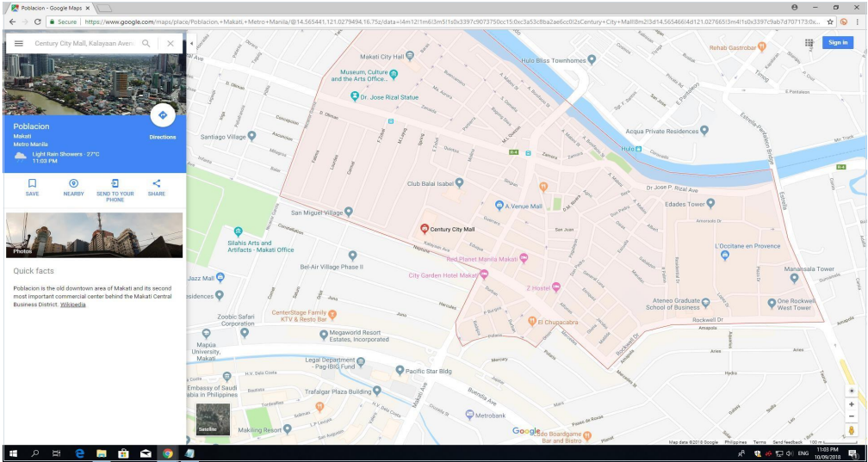The image size is (868, 462).
Task: Go back in Chrome
Action: click(x=11, y=22)
